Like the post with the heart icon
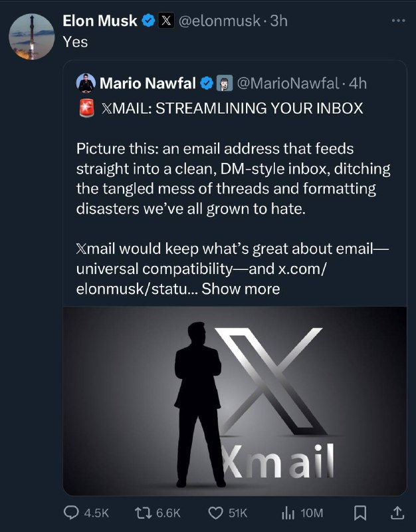This screenshot has width=416, height=532. coord(215,513)
